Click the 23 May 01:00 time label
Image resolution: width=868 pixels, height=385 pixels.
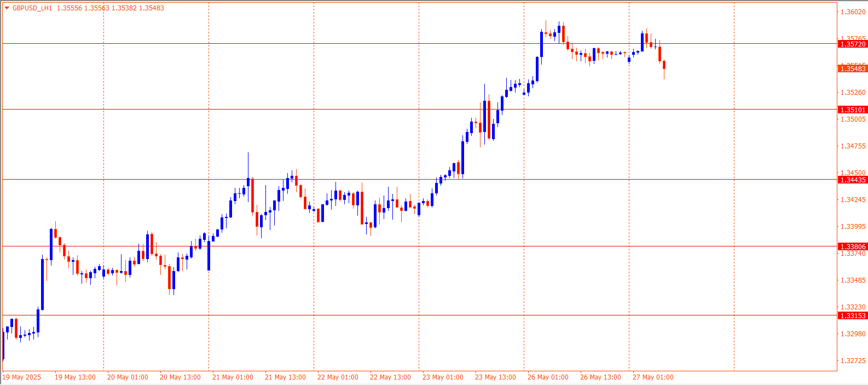tap(443, 377)
